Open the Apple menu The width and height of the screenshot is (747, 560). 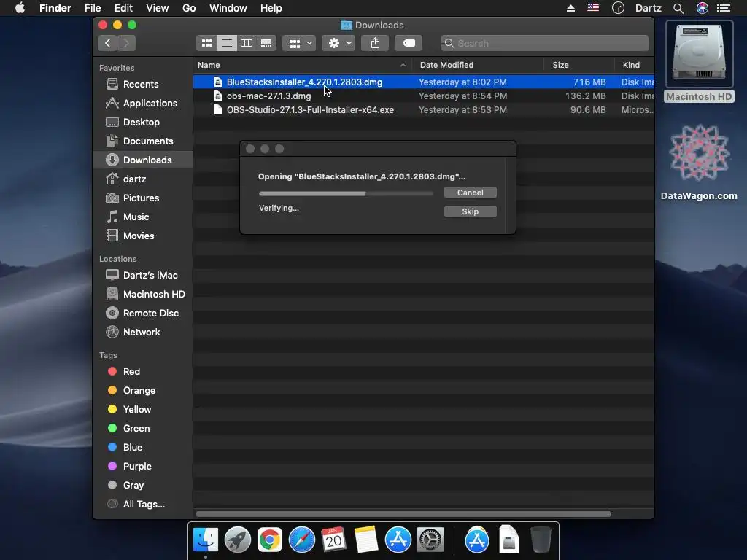tap(20, 8)
